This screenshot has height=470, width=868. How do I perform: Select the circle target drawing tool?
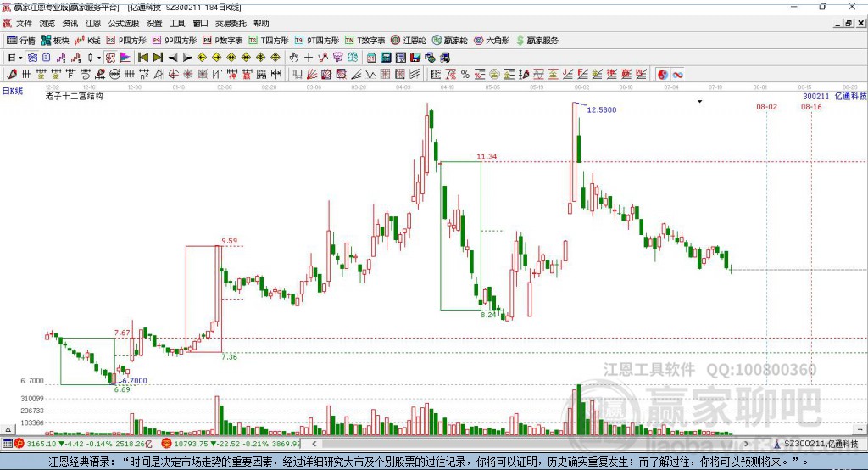[x=173, y=75]
